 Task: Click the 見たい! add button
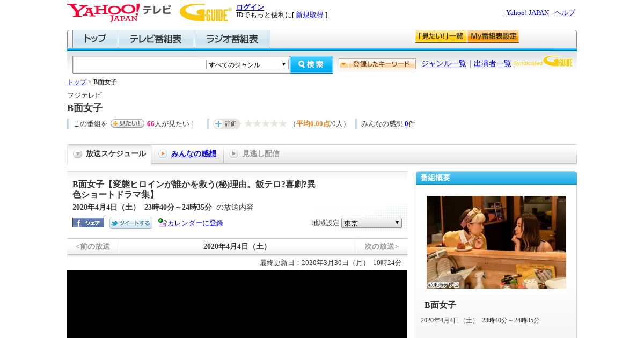(127, 123)
